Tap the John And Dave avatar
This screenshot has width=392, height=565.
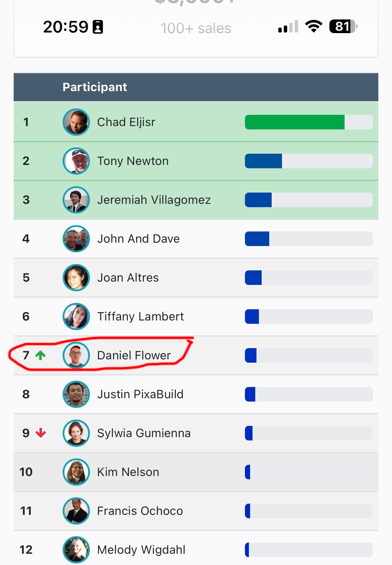click(76, 239)
